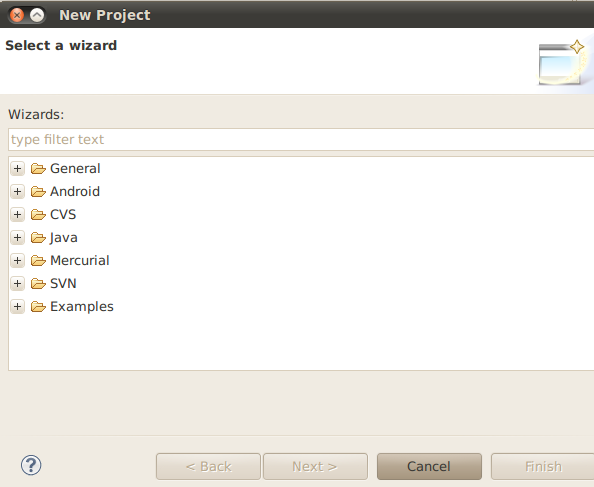Click the Cancel button
Image resolution: width=594 pixels, height=487 pixels.
point(429,467)
